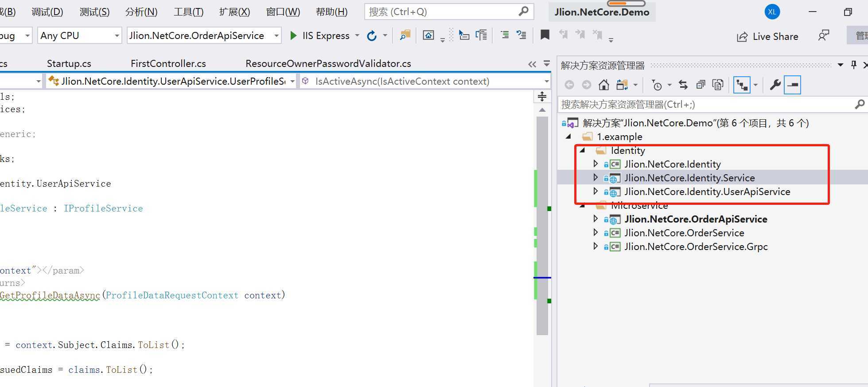
Task: Click Solution Explorer forward arrow
Action: [586, 85]
